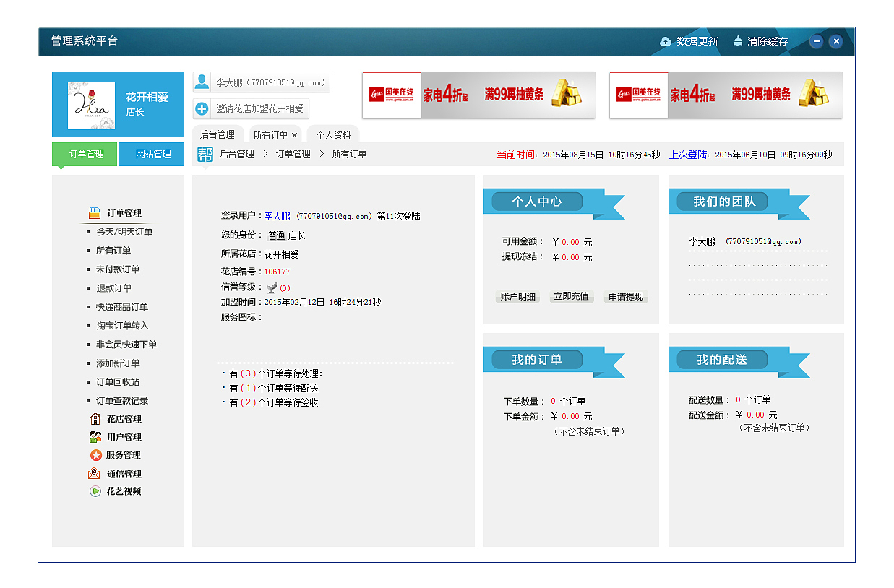Click the second 国美在线 banner ad on right

tap(726, 95)
